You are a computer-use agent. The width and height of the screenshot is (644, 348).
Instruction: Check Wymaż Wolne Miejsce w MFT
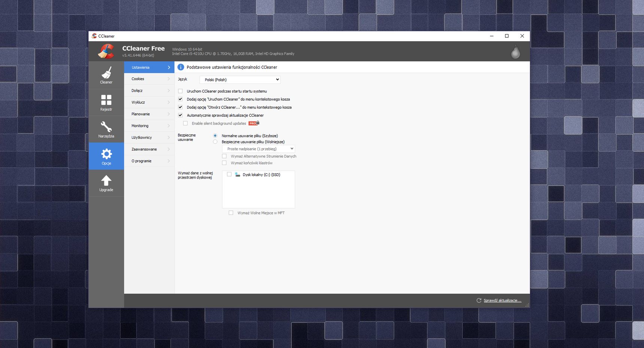pos(231,213)
